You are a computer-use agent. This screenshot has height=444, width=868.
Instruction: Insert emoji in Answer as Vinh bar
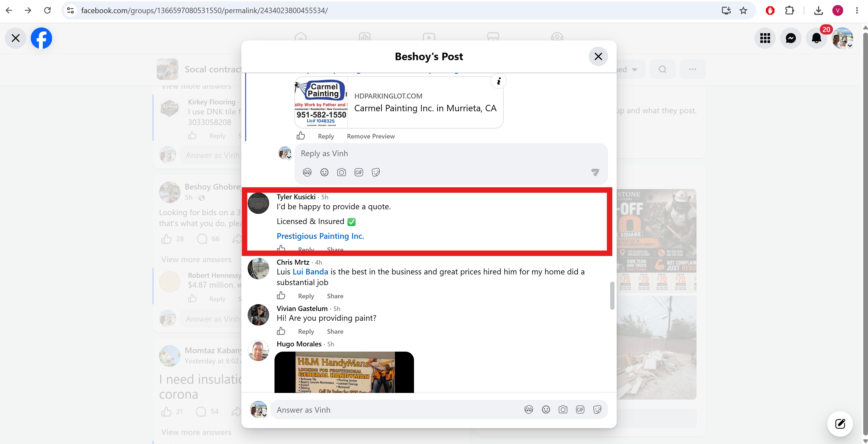tap(546, 410)
